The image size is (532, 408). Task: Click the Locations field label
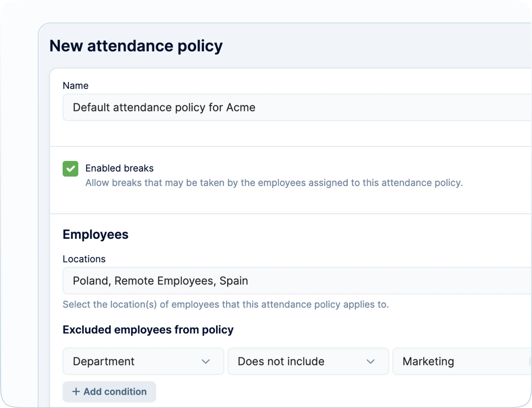pyautogui.click(x=84, y=259)
